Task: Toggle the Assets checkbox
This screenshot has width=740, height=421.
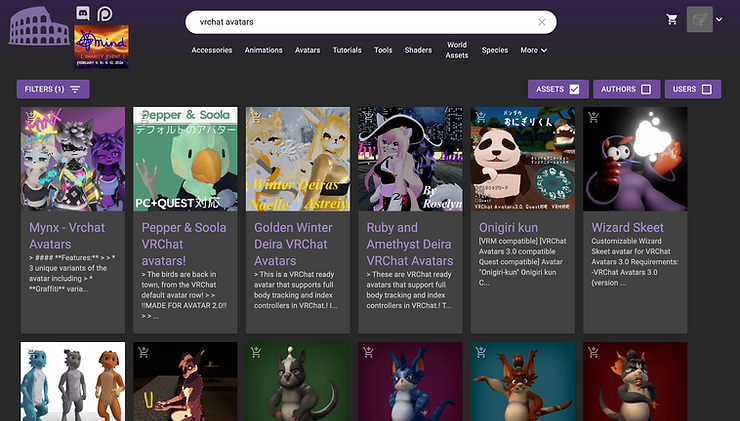Action: (x=574, y=89)
